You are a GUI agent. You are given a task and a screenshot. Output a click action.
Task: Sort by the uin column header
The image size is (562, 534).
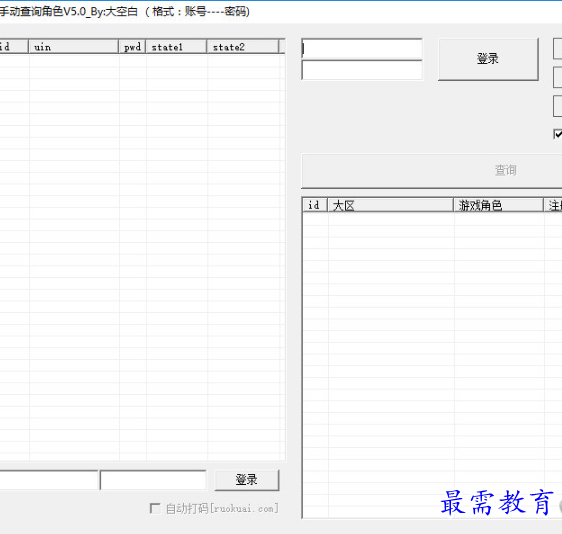point(73,47)
